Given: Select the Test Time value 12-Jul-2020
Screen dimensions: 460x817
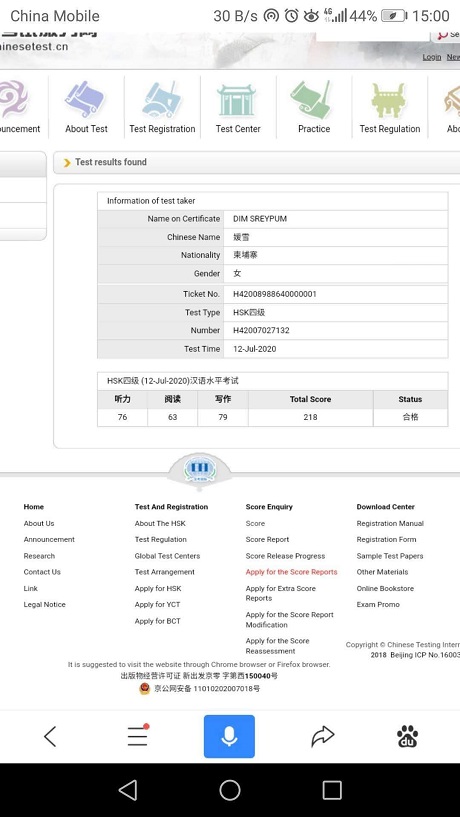Looking at the screenshot, I should pos(254,349).
